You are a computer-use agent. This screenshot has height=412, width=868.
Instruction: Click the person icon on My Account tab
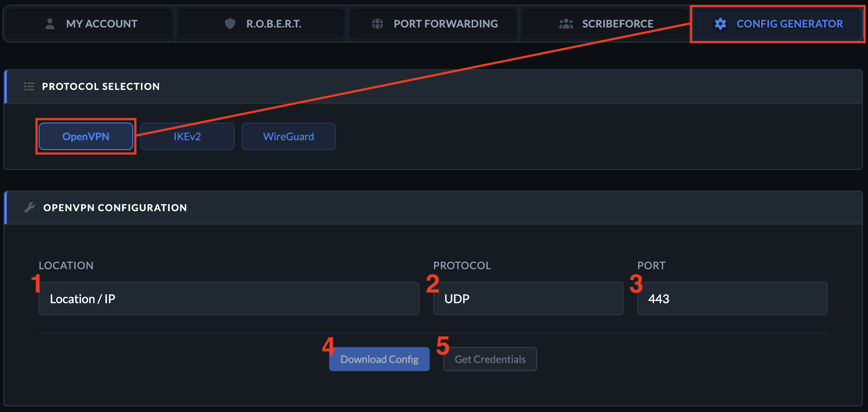pyautogui.click(x=49, y=24)
